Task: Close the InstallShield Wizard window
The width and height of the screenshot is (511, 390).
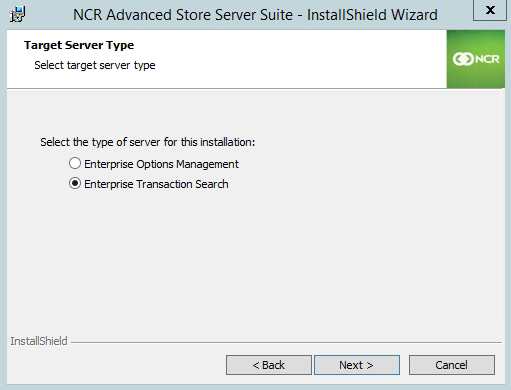Action: coord(490,10)
